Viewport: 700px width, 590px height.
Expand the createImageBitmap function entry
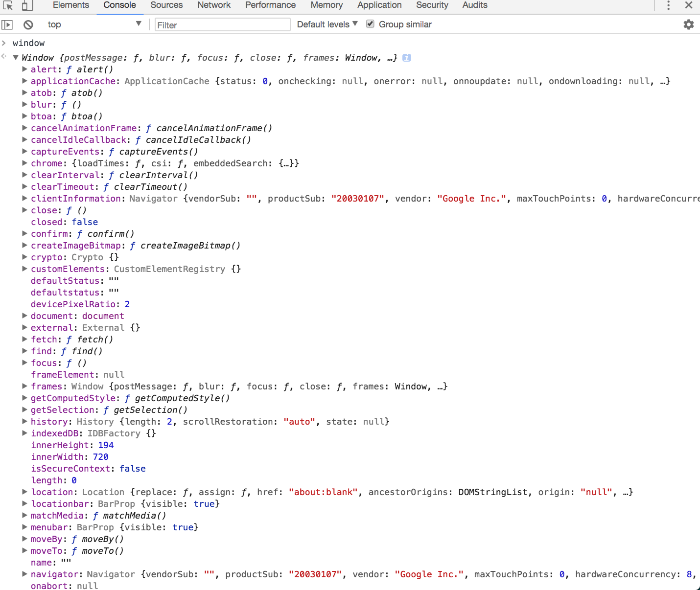click(24, 246)
